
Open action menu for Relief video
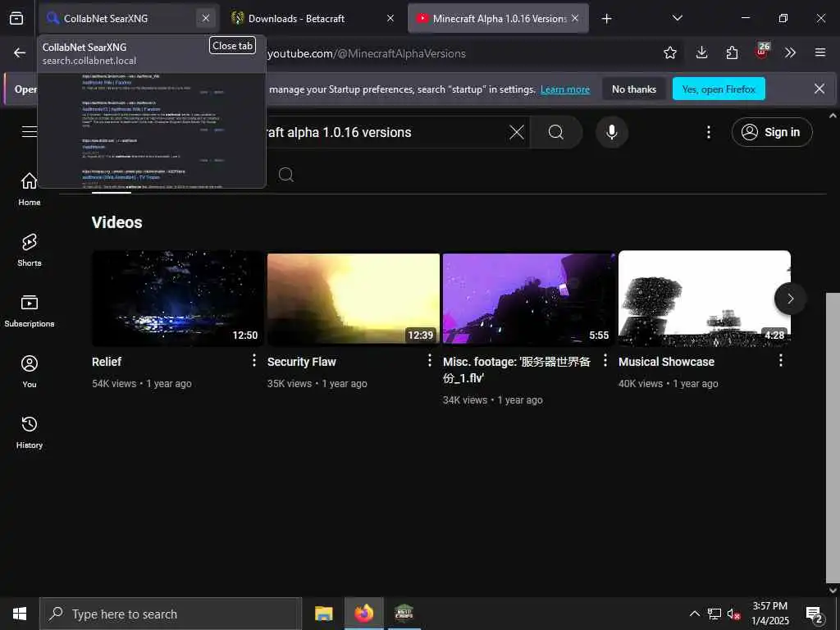(254, 361)
